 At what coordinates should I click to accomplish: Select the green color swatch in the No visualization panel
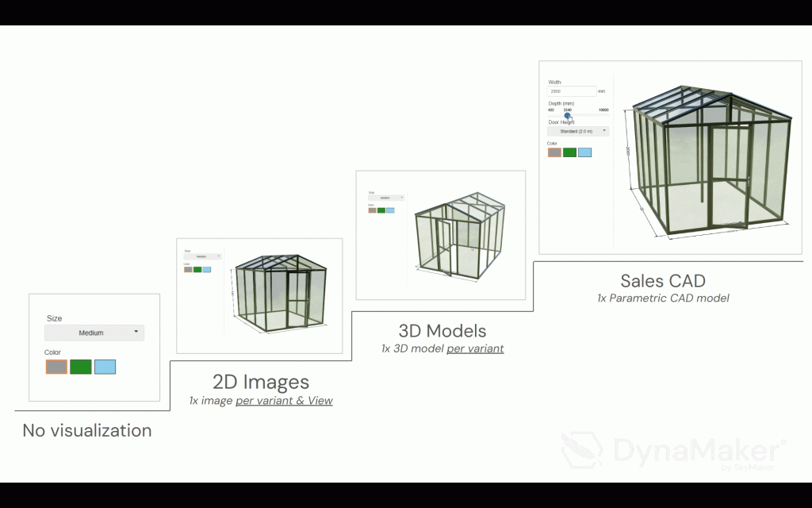(x=80, y=366)
